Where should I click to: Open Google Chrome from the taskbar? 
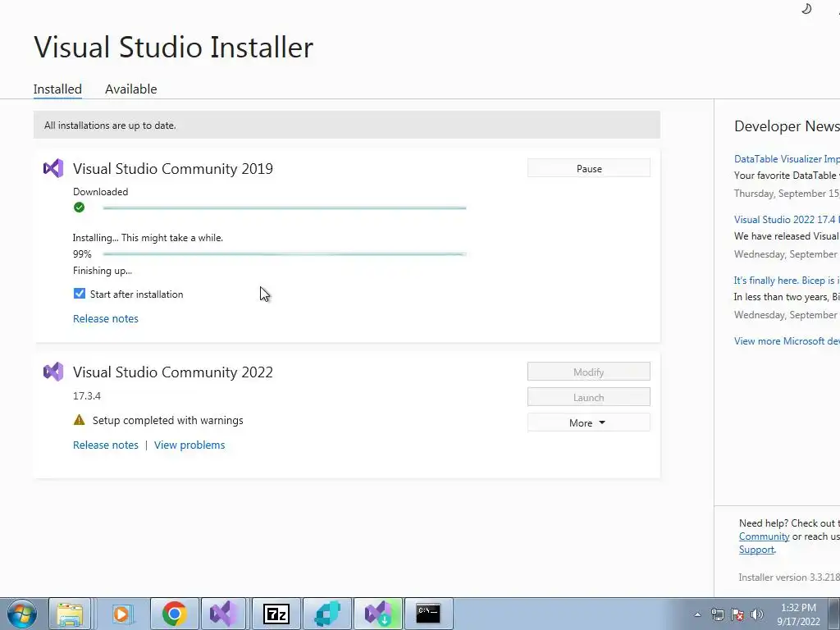174,614
